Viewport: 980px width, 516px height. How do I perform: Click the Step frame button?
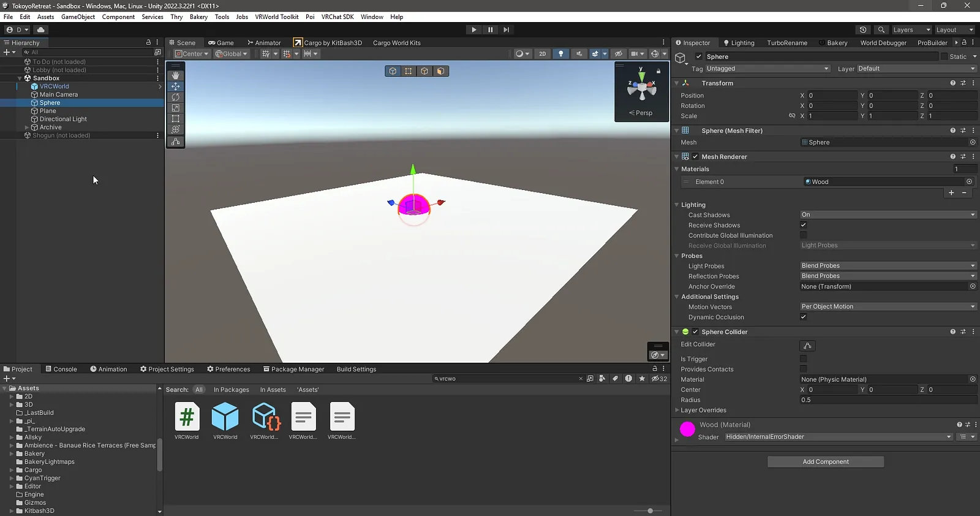(x=506, y=29)
